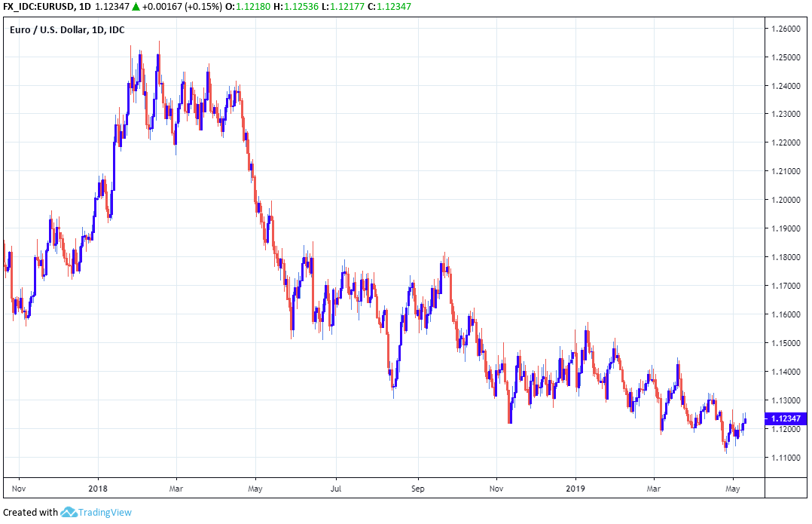
Task: Click the 1.20000 level on the price axis
Action: pyautogui.click(x=785, y=200)
